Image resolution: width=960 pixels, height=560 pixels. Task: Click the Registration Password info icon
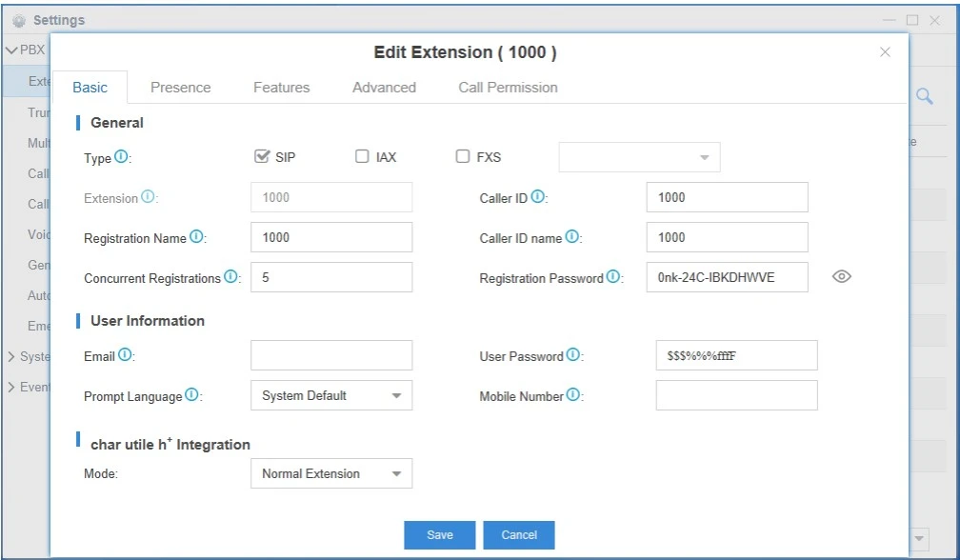[x=613, y=277]
